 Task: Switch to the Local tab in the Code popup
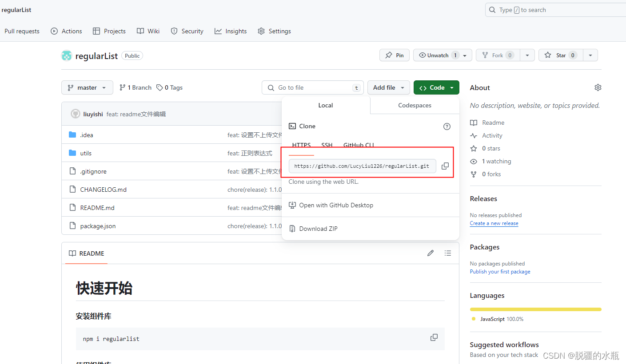click(326, 105)
